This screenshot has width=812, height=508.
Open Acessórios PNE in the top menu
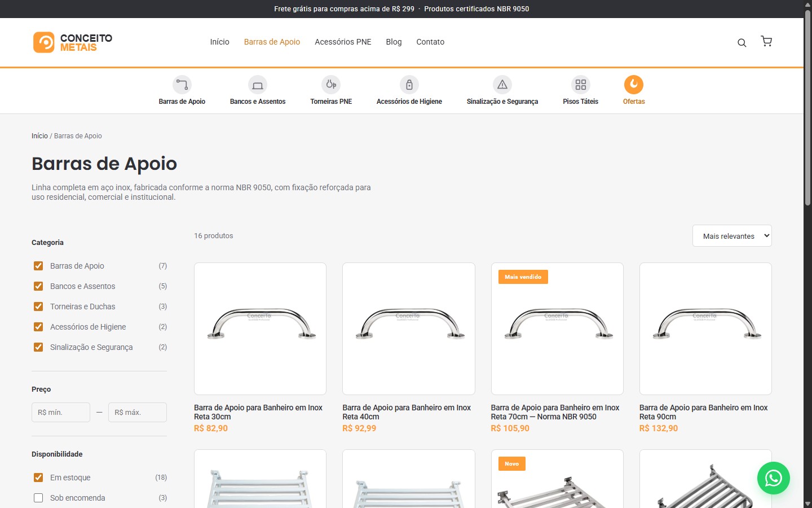coord(343,42)
